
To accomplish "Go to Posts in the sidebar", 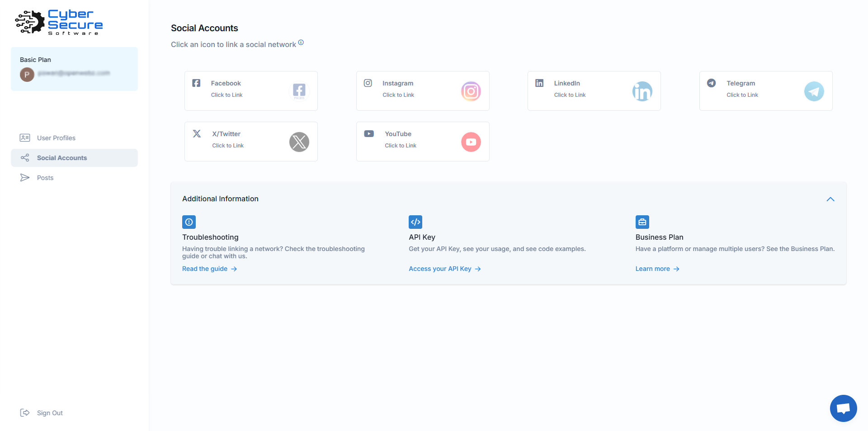I will (74, 178).
